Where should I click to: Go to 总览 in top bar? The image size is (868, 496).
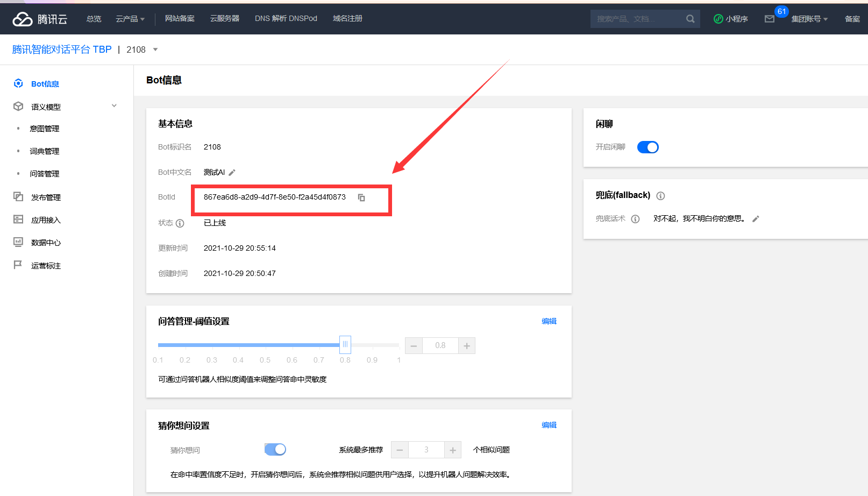(x=94, y=19)
